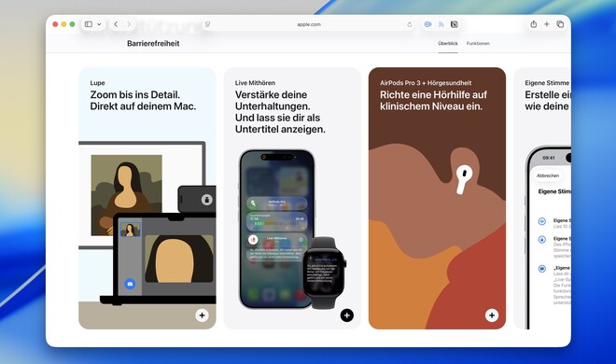The image size is (616, 364).
Task: Open the Barrierefreiheit page title link
Action: pos(153,44)
